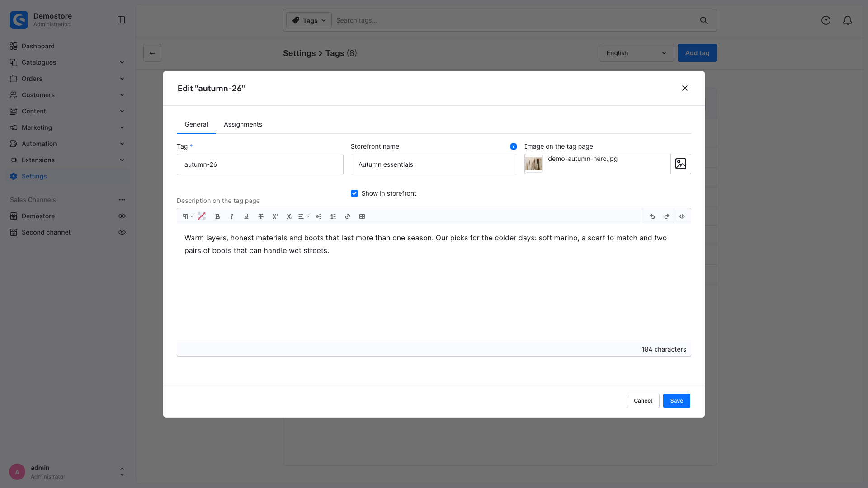The height and width of the screenshot is (488, 868).
Task: Apply subscript formatting
Action: click(289, 216)
